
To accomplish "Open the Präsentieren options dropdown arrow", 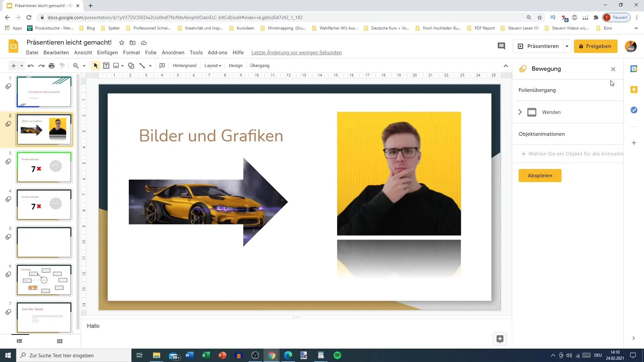I will click(567, 46).
